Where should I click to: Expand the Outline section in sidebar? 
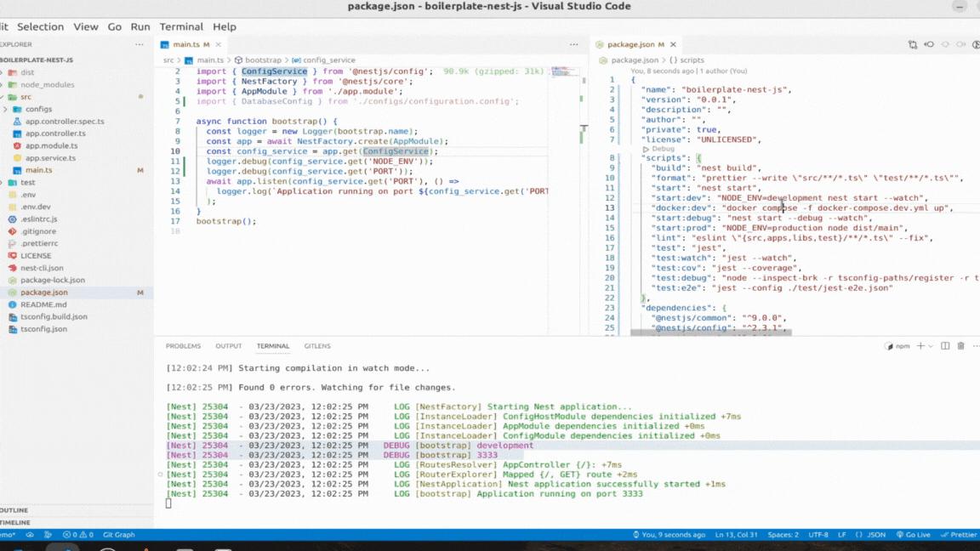[15, 510]
